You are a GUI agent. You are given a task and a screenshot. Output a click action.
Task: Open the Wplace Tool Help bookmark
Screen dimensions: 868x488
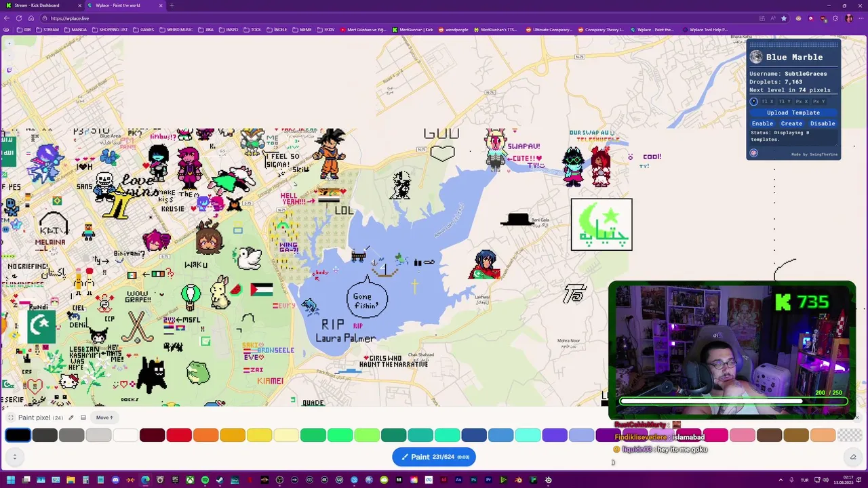pos(705,30)
